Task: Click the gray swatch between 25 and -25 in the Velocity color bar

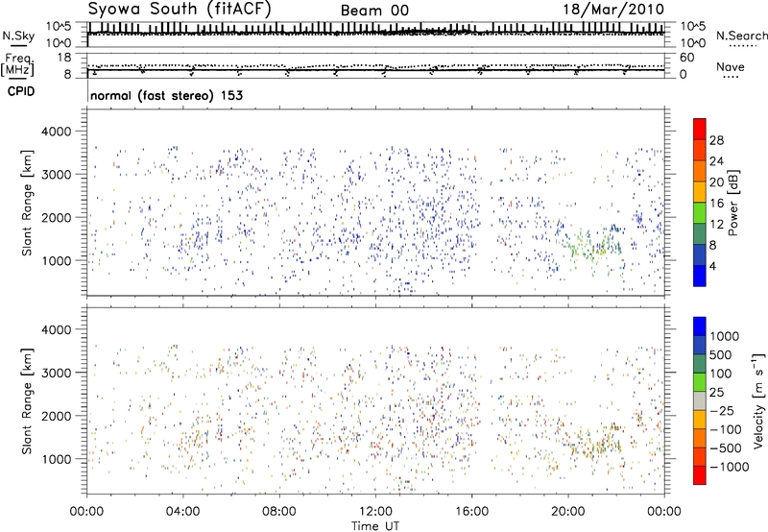Action: click(700, 400)
